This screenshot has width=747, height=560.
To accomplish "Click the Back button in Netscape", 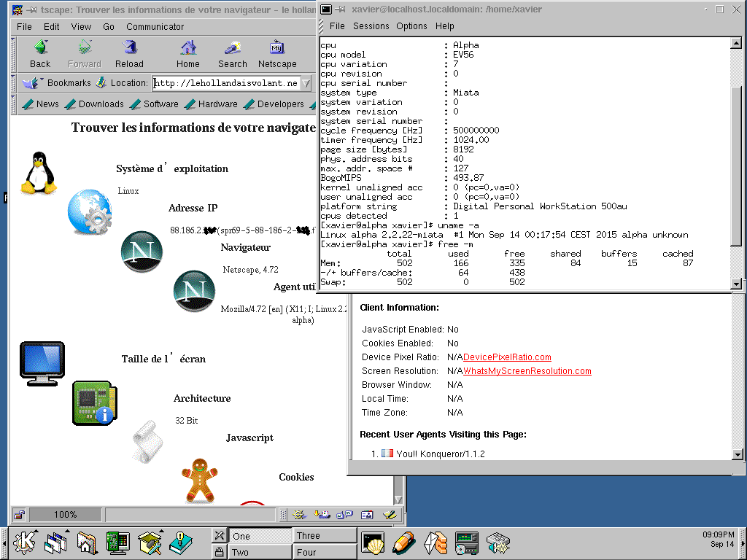I will coord(40,54).
